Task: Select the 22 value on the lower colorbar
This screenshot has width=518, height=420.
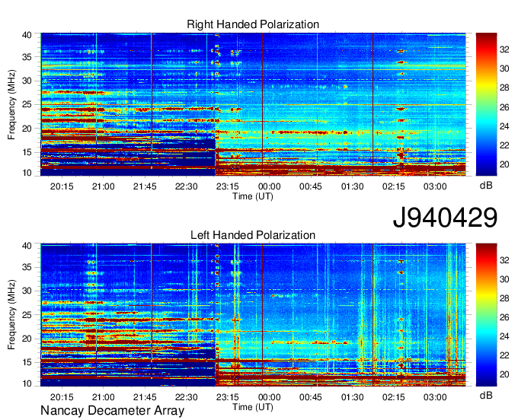Action: pos(504,355)
